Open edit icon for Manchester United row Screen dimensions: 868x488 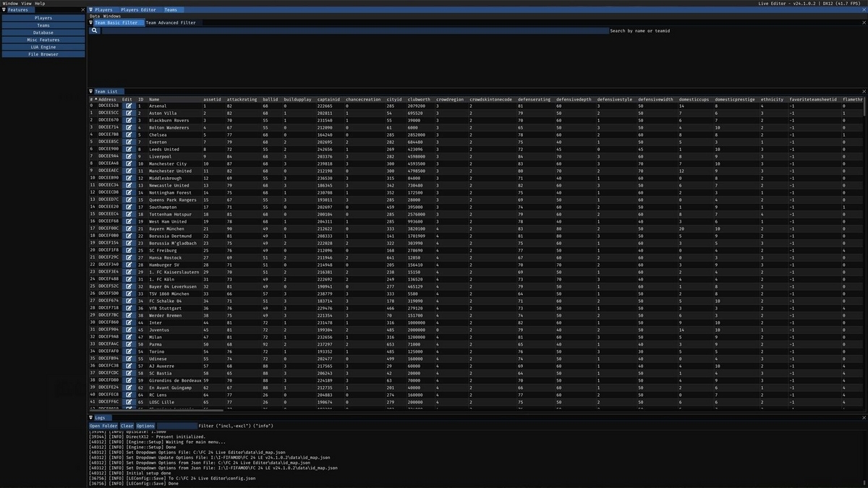[129, 171]
